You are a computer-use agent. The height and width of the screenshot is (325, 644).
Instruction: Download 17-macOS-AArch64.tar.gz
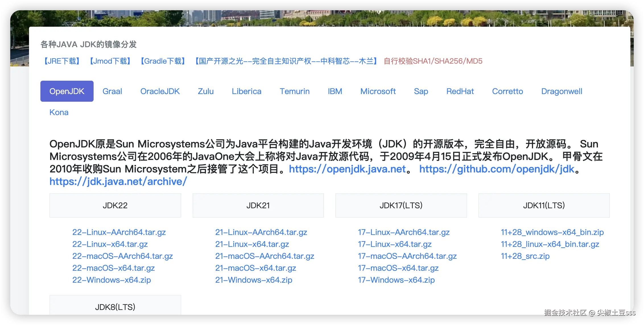click(407, 256)
